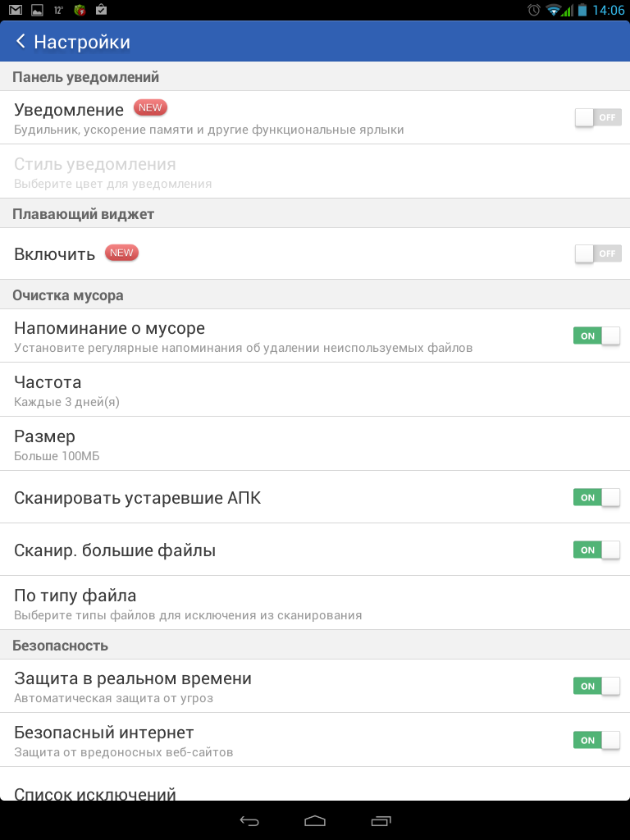Tap the clock showing 14:06
Image resolution: width=630 pixels, height=840 pixels.
[x=608, y=10]
